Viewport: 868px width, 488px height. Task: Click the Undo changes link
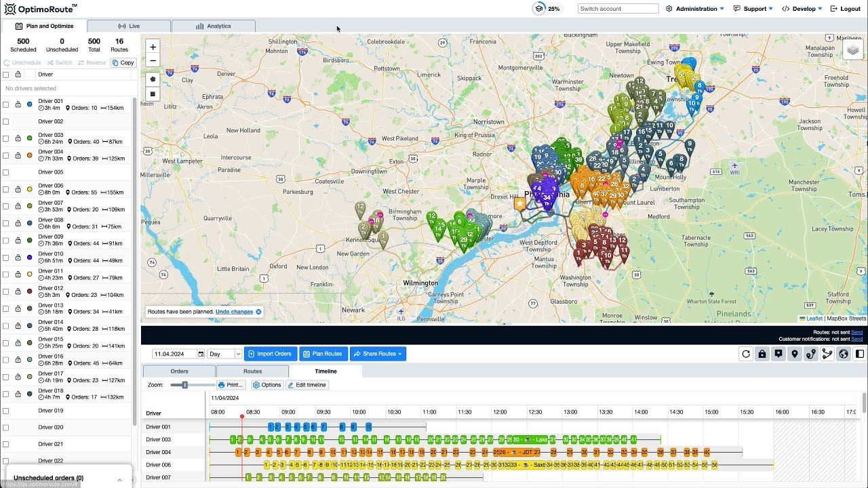[233, 312]
